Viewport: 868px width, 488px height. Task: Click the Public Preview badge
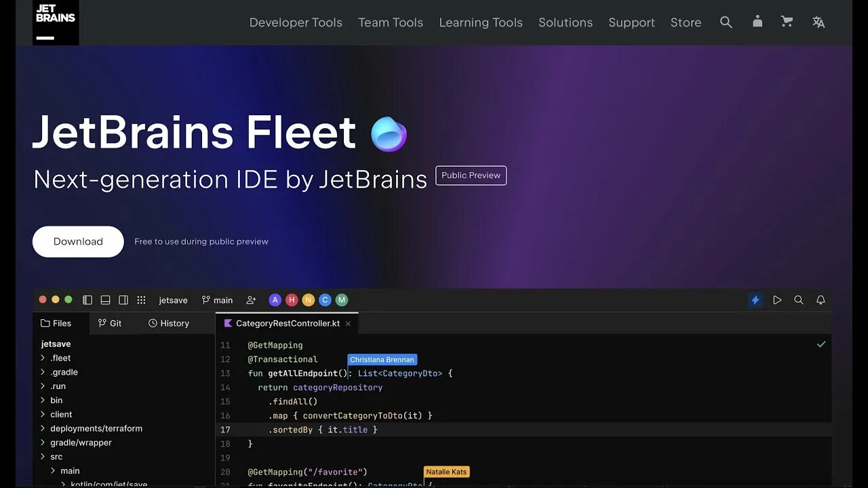[471, 176]
